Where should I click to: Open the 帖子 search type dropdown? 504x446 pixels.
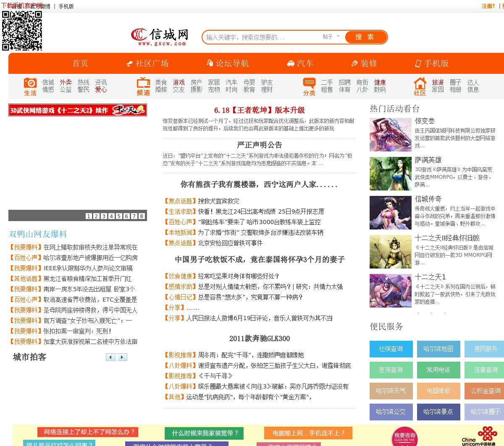click(x=331, y=37)
